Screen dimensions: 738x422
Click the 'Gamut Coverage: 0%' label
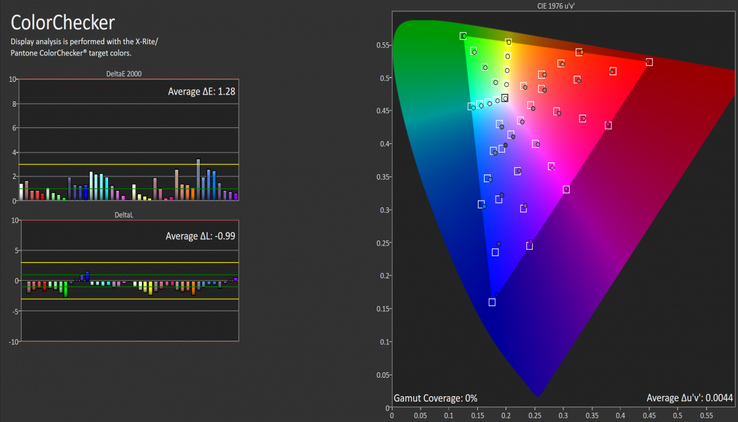435,398
